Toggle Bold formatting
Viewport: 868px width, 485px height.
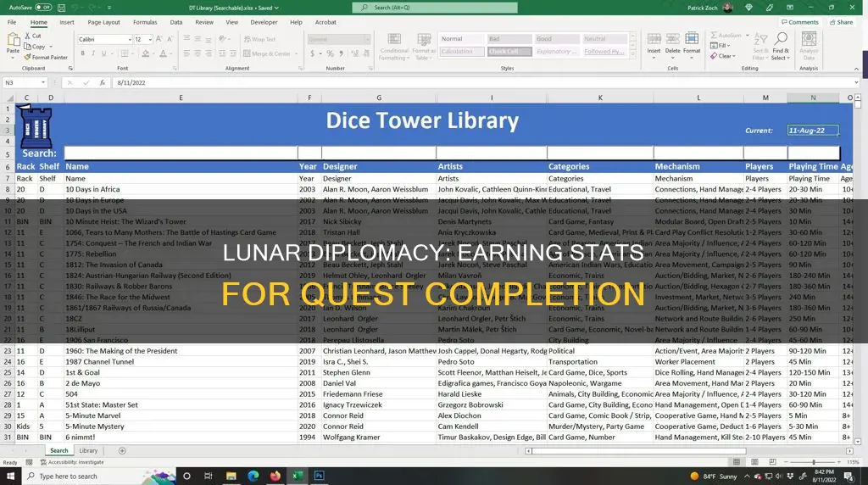click(83, 53)
